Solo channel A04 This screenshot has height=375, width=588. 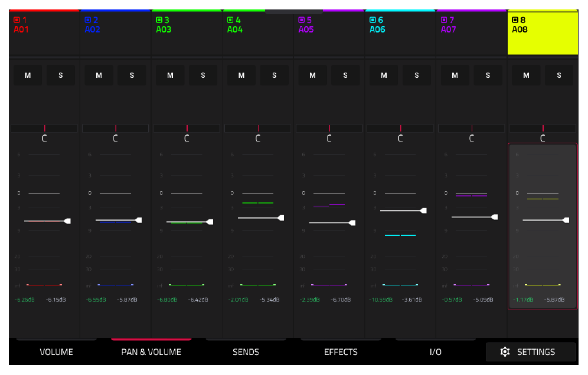275,75
